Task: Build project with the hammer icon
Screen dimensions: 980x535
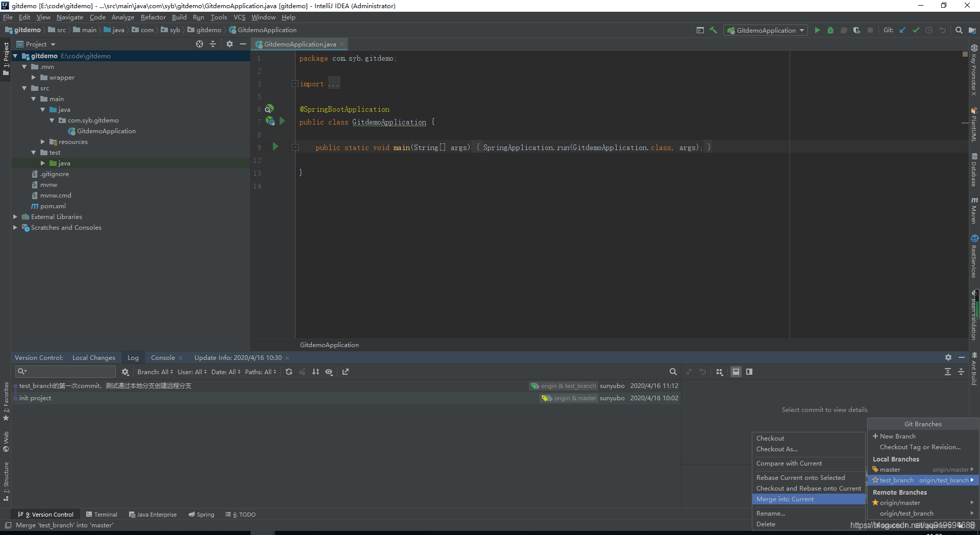Action: (x=714, y=30)
